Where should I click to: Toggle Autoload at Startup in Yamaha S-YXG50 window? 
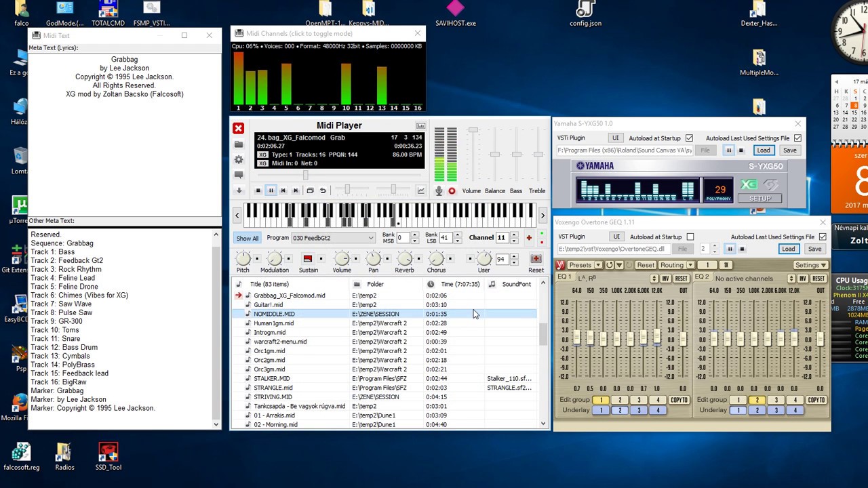[689, 138]
